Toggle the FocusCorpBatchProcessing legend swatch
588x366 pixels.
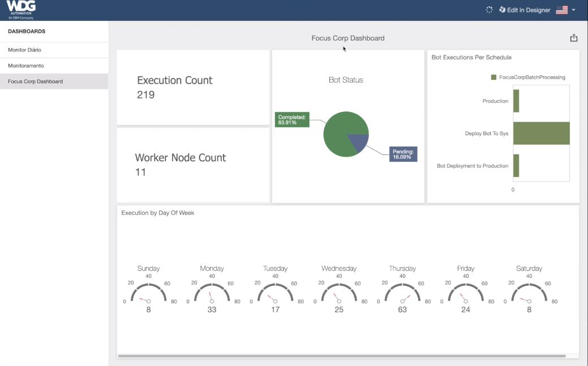click(x=493, y=77)
